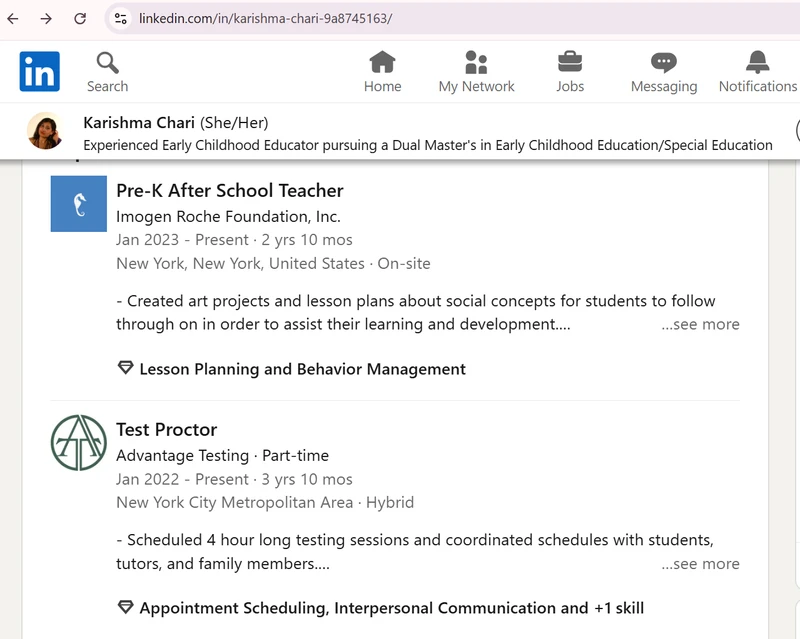Click the browser forward arrow
The image size is (800, 639).
coord(46,19)
